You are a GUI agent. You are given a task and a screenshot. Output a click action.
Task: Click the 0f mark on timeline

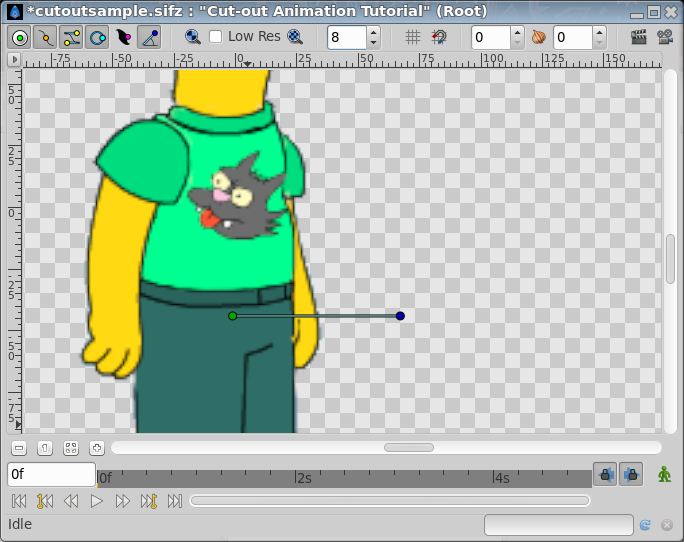(105, 478)
